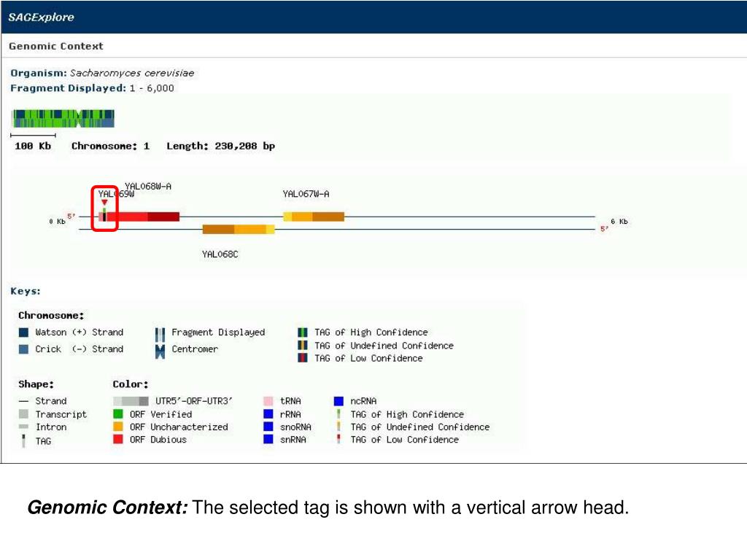
Task: Click the UTR5'-ORF-UTR3' gradient swatch
Action: [131, 401]
